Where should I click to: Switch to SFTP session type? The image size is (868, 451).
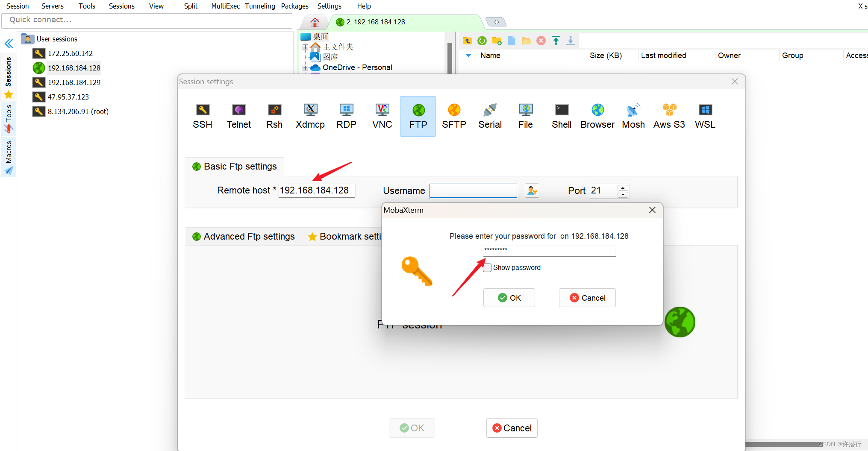454,116
